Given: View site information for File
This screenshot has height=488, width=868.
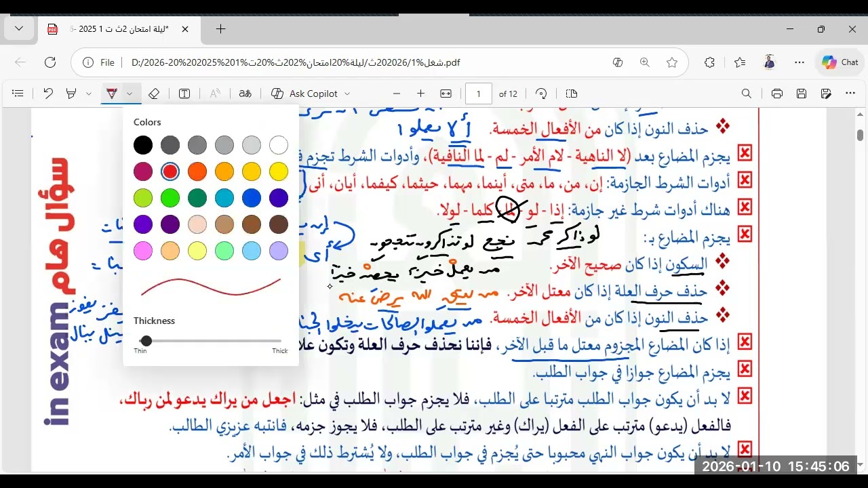Looking at the screenshot, I should [99, 62].
